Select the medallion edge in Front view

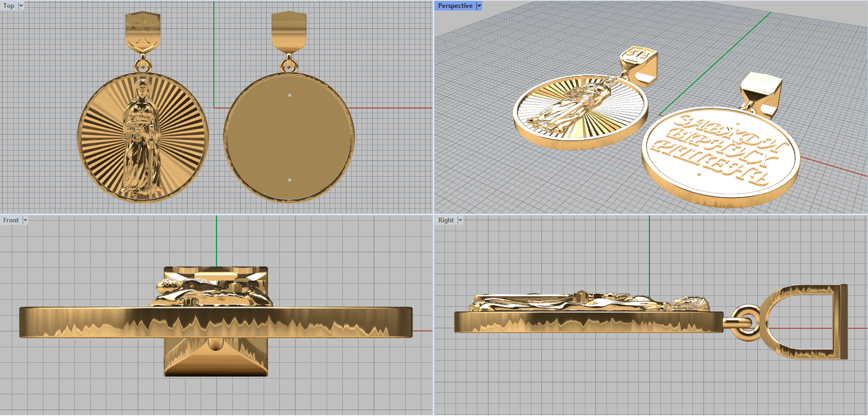click(x=216, y=322)
